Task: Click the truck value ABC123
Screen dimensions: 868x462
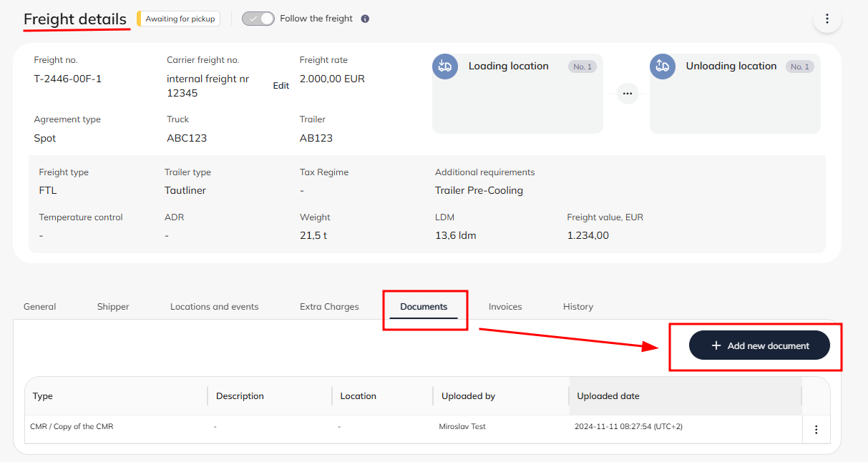Action: [187, 138]
